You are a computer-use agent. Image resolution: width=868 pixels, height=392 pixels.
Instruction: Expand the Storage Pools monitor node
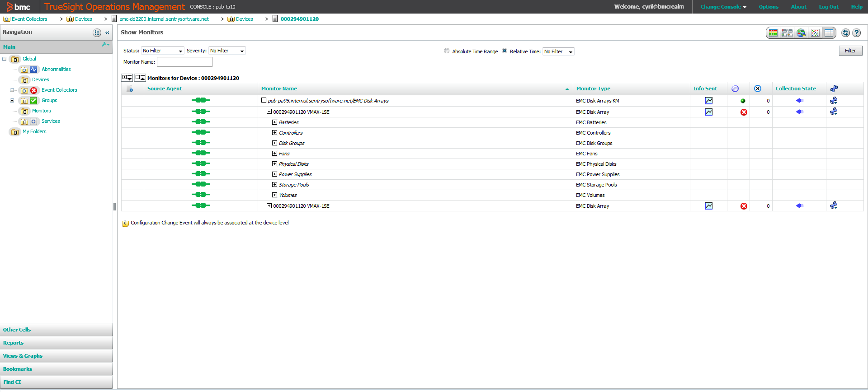[x=274, y=184]
